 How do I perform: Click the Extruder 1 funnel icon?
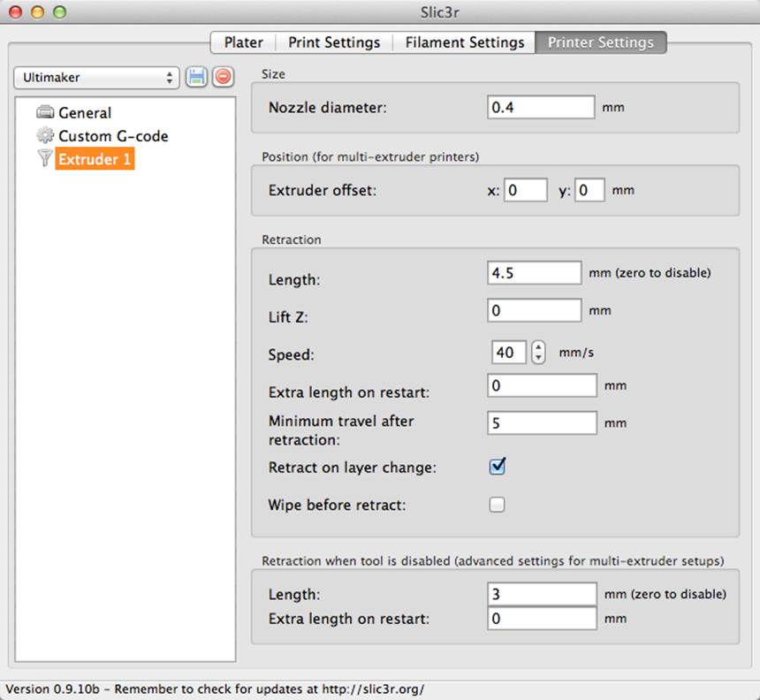tap(44, 158)
